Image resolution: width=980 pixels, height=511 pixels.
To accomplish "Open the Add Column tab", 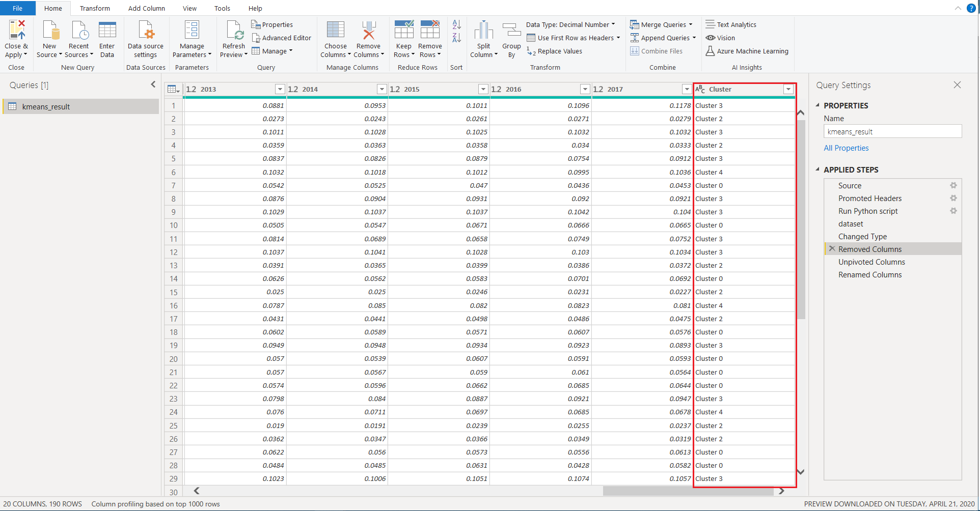I will click(146, 8).
